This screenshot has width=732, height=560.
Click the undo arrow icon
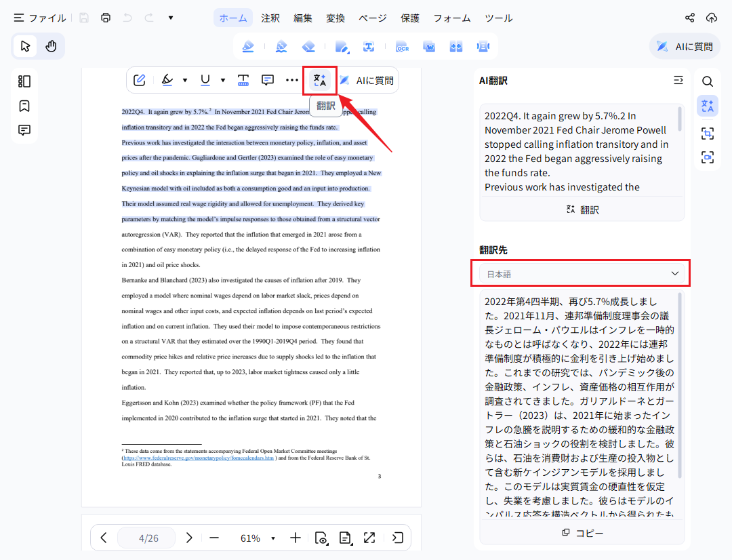pos(127,18)
